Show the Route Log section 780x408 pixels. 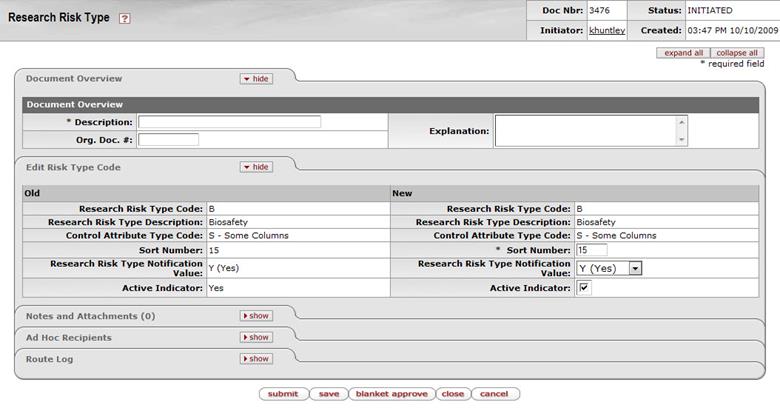click(256, 359)
